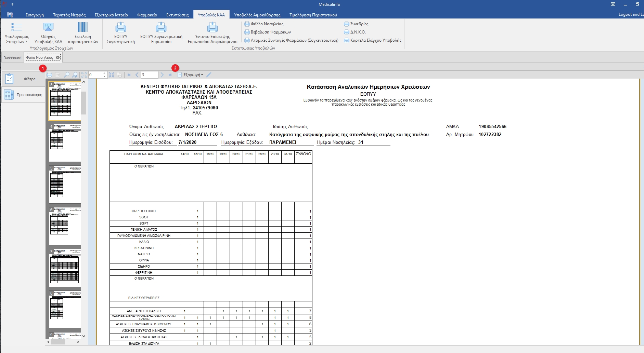Viewport: 644px width, 353px height.
Task: Go to the next page arrow
Action: click(162, 75)
